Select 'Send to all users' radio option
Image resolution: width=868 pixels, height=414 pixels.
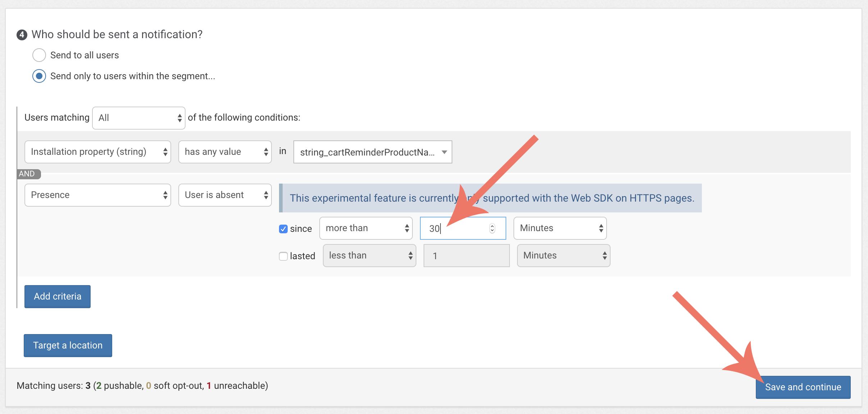[39, 55]
